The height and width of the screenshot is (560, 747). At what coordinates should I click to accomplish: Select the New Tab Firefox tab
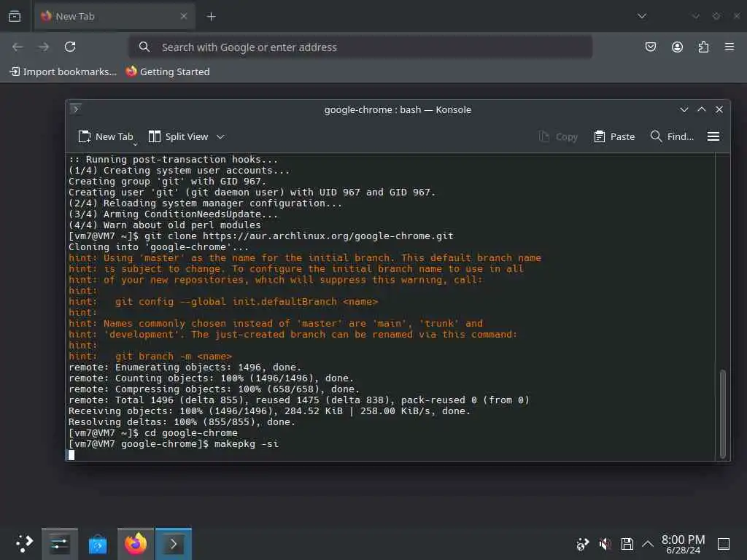tap(115, 16)
